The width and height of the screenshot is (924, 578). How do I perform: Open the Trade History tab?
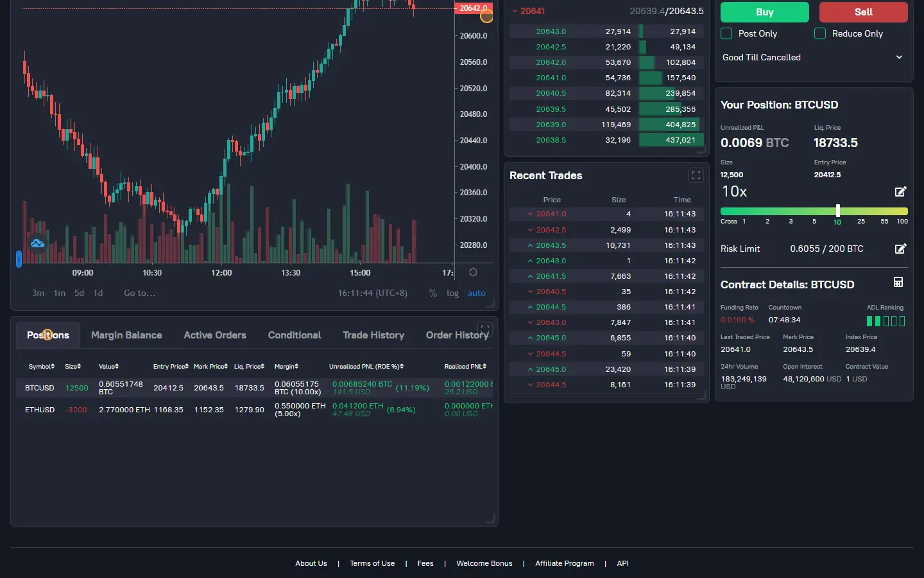click(373, 335)
